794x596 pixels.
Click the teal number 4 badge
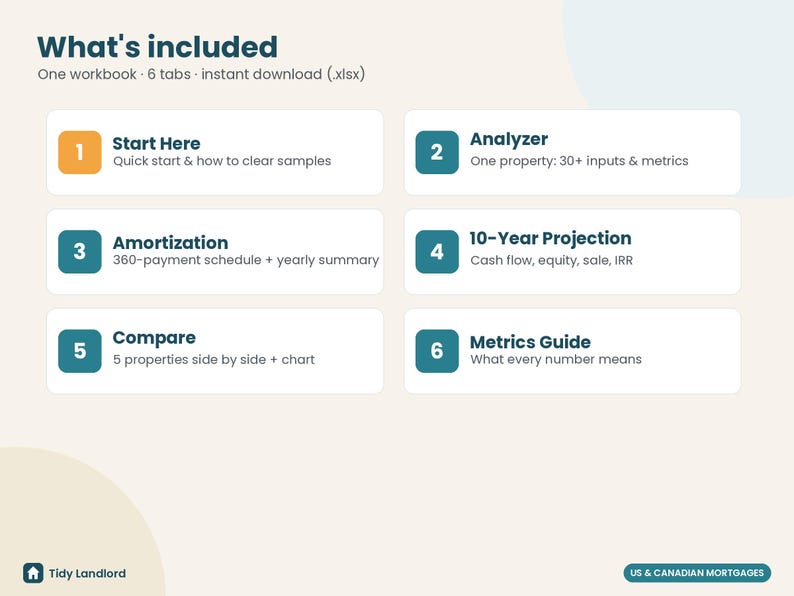pos(437,252)
